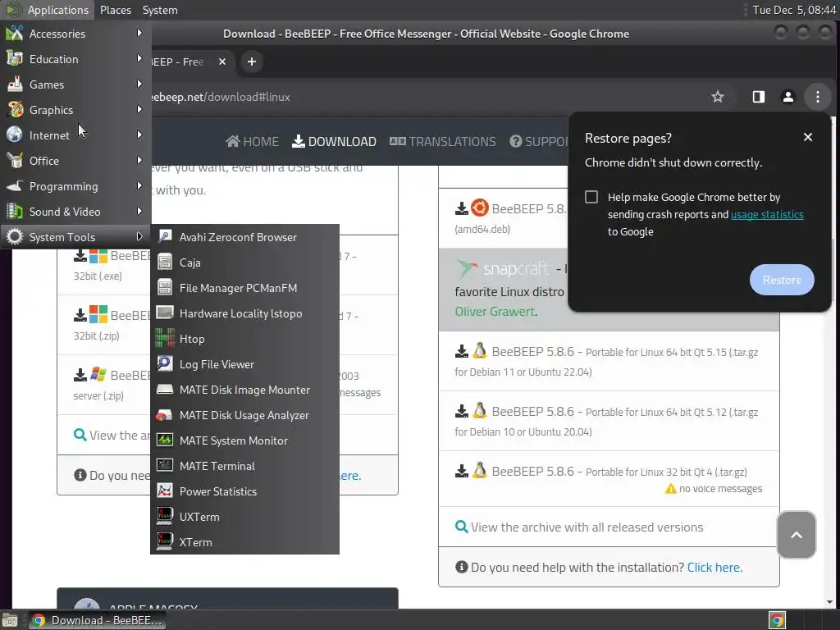Launch Hardware Locality lstopo icon
840x630 pixels.
(164, 313)
